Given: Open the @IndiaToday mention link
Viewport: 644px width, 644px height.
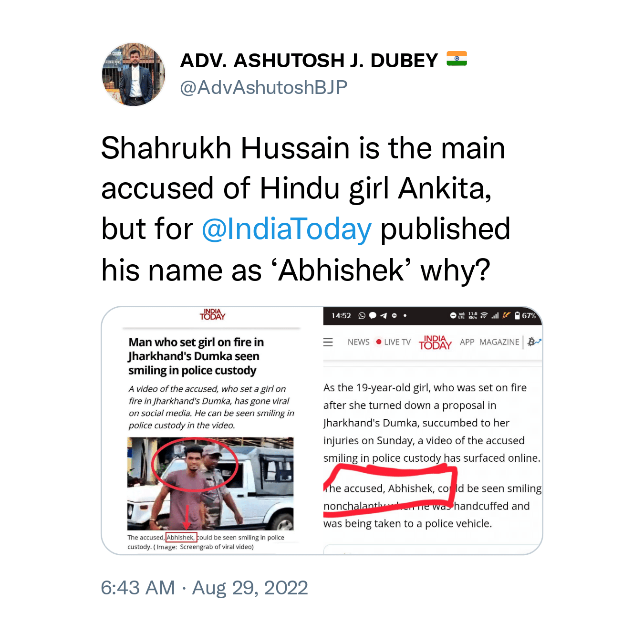Looking at the screenshot, I should [x=286, y=229].
